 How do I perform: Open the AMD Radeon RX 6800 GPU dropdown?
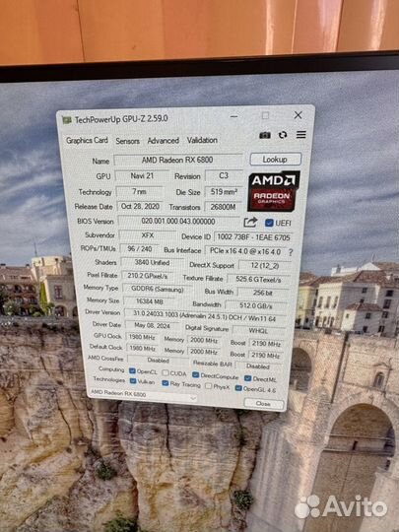click(x=143, y=395)
